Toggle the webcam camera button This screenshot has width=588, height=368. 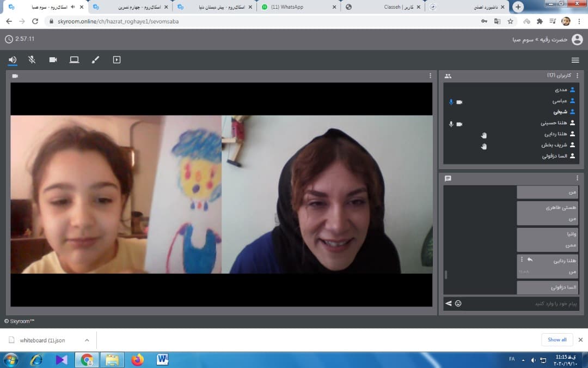click(x=53, y=60)
